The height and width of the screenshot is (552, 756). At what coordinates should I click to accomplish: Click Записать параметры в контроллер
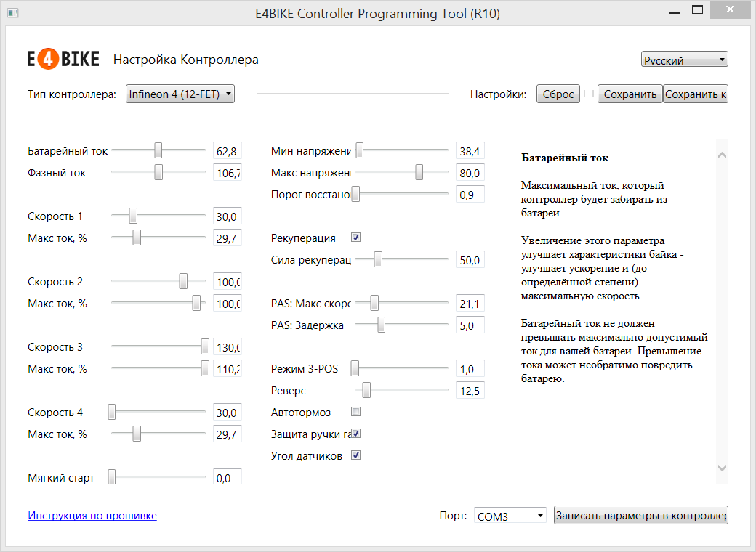pyautogui.click(x=640, y=516)
